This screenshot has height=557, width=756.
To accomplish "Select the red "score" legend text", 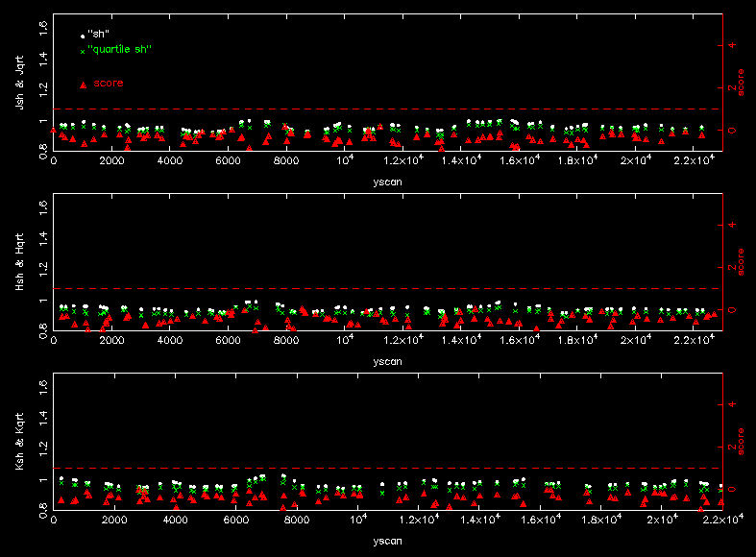I will [x=108, y=84].
